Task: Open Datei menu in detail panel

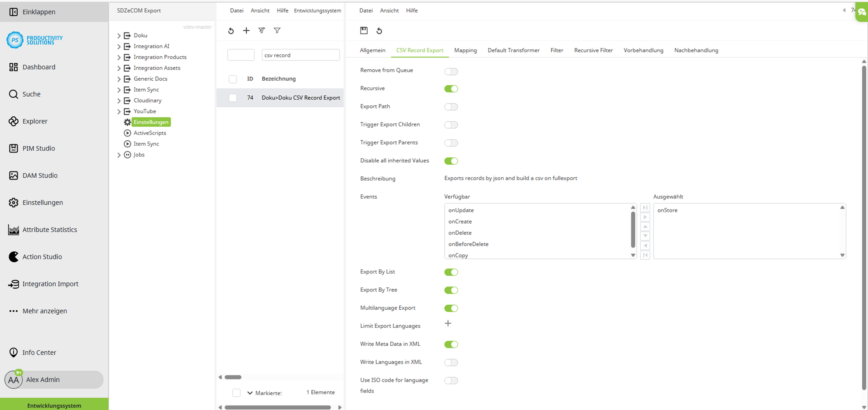Action: (x=366, y=11)
